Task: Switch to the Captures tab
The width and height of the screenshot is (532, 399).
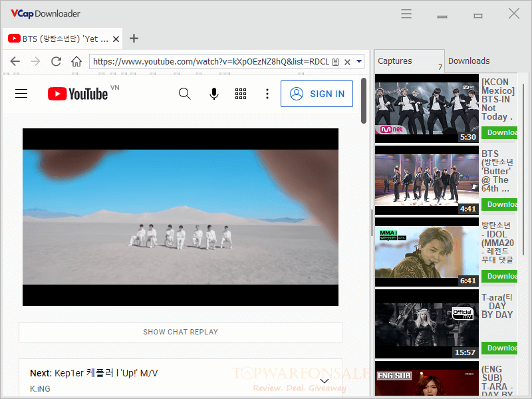Action: pyautogui.click(x=410, y=61)
